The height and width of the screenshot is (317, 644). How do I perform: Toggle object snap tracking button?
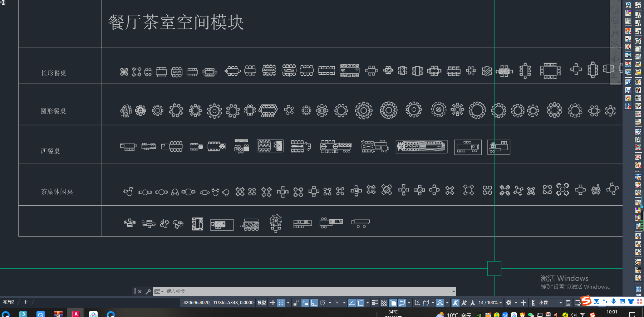(x=352, y=303)
